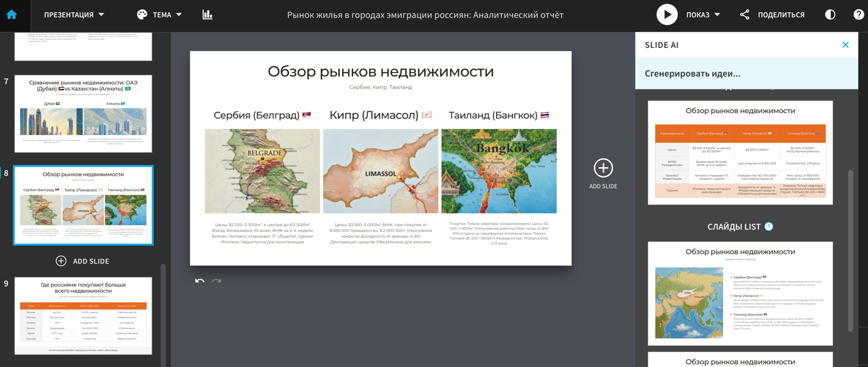868x367 pixels.
Task: Expand the ПРЕЗЕНТАЦИЯ dropdown arrow
Action: click(x=101, y=15)
